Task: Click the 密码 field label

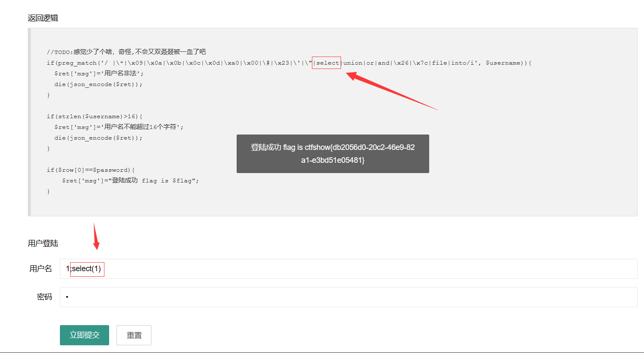Action: tap(45, 297)
